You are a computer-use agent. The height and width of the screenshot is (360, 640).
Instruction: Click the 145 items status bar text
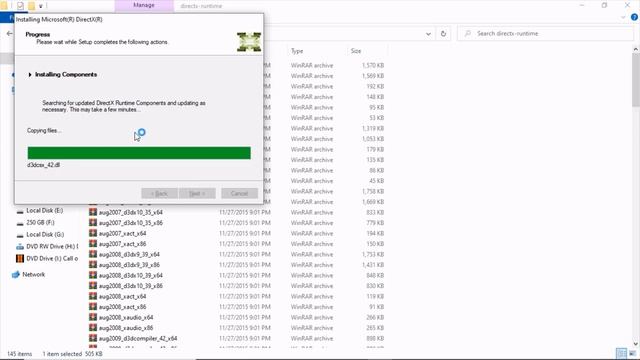click(x=19, y=354)
